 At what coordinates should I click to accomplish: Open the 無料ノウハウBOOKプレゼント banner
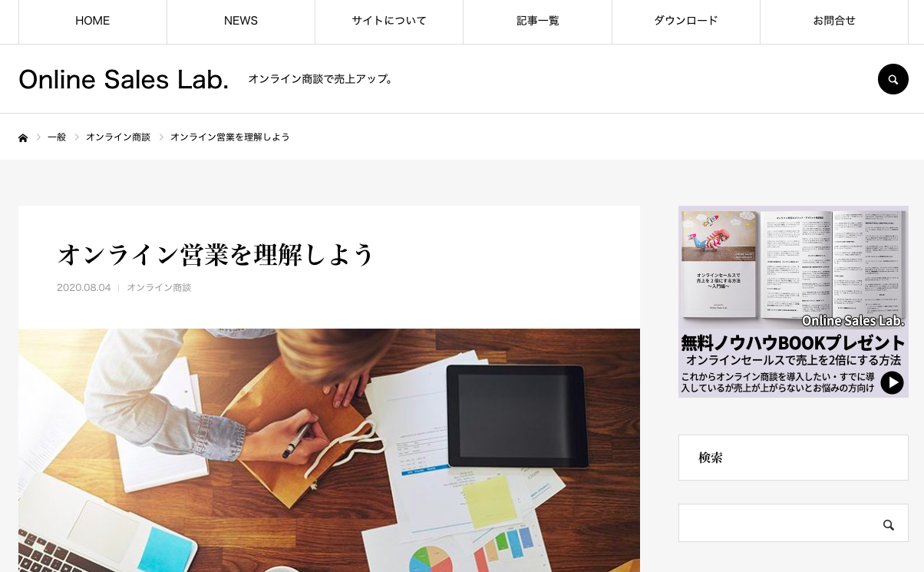[794, 302]
